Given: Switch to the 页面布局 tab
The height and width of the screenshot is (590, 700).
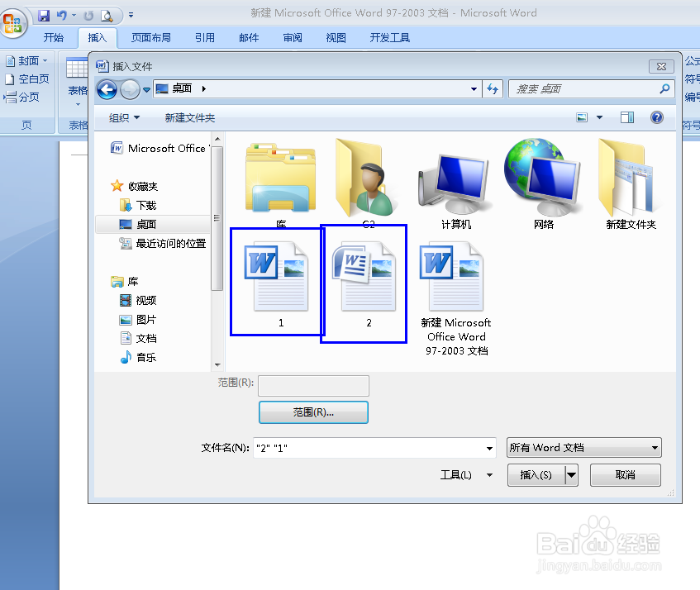Looking at the screenshot, I should [x=151, y=38].
